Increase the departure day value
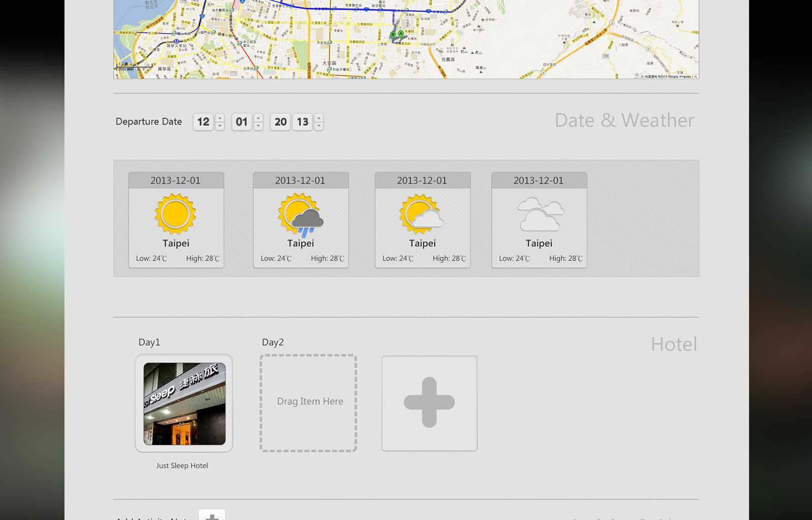The image size is (812, 520). click(258, 118)
